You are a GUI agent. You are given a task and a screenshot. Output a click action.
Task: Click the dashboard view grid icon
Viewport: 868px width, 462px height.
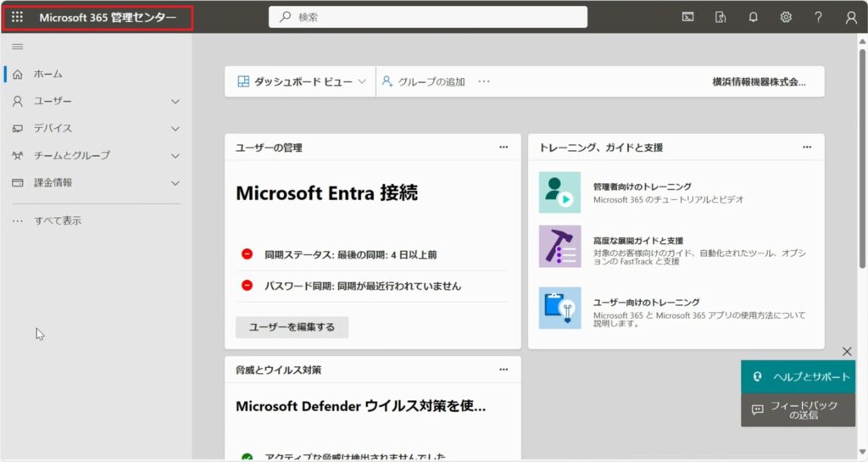pyautogui.click(x=243, y=82)
